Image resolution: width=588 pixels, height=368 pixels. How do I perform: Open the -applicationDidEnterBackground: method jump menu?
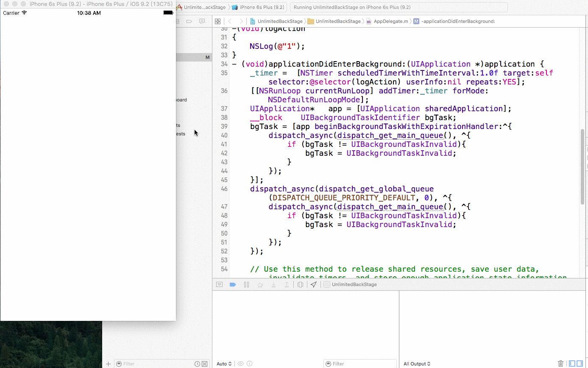pos(458,21)
